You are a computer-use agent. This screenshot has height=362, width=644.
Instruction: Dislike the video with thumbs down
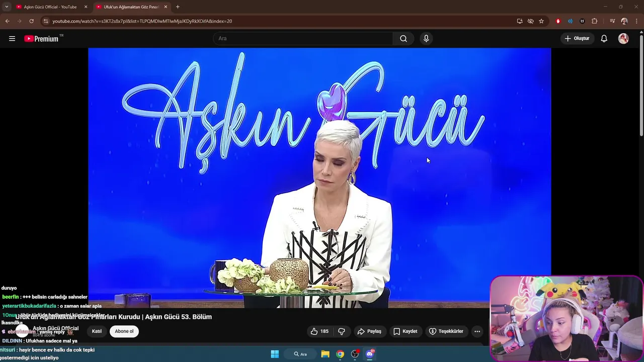click(x=342, y=331)
